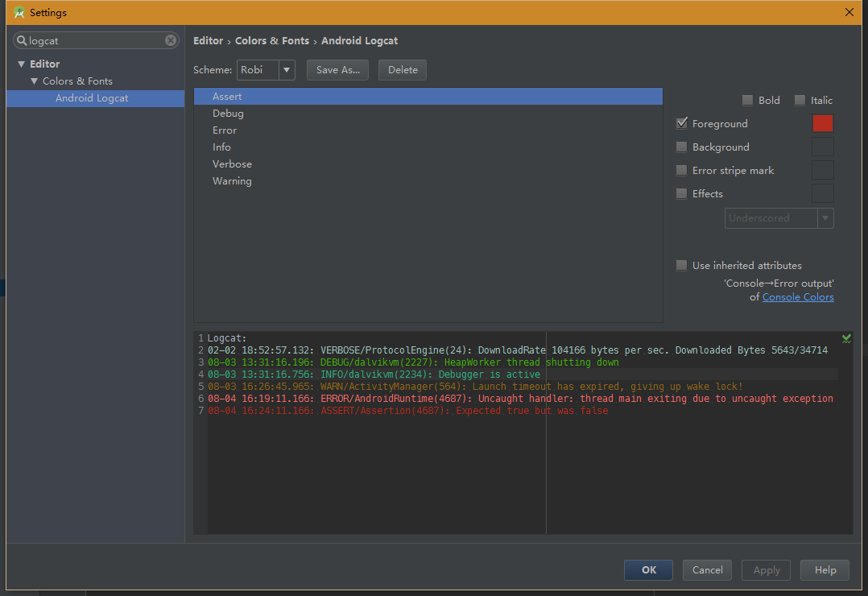Select the Error log level

pyautogui.click(x=428, y=130)
